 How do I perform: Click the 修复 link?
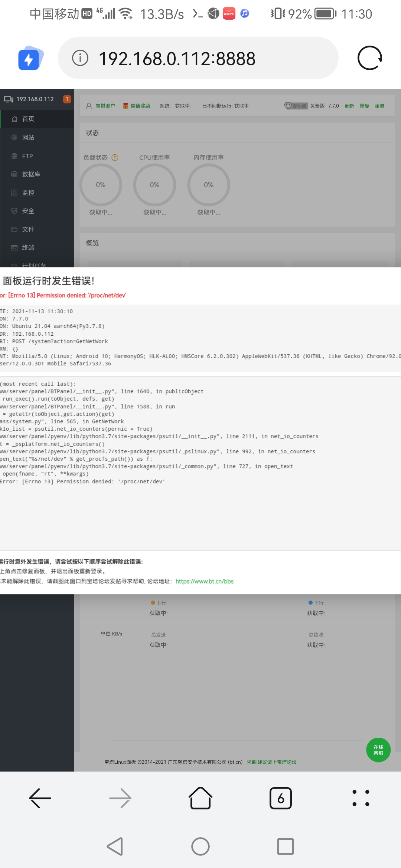click(364, 106)
